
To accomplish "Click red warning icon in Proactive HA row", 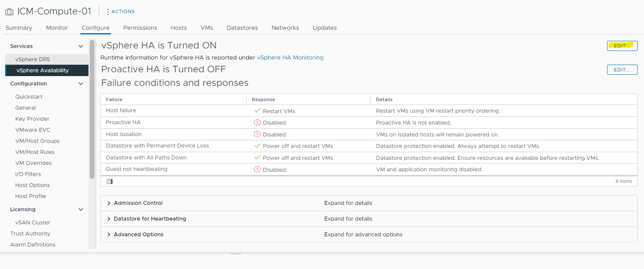I will [x=257, y=122].
